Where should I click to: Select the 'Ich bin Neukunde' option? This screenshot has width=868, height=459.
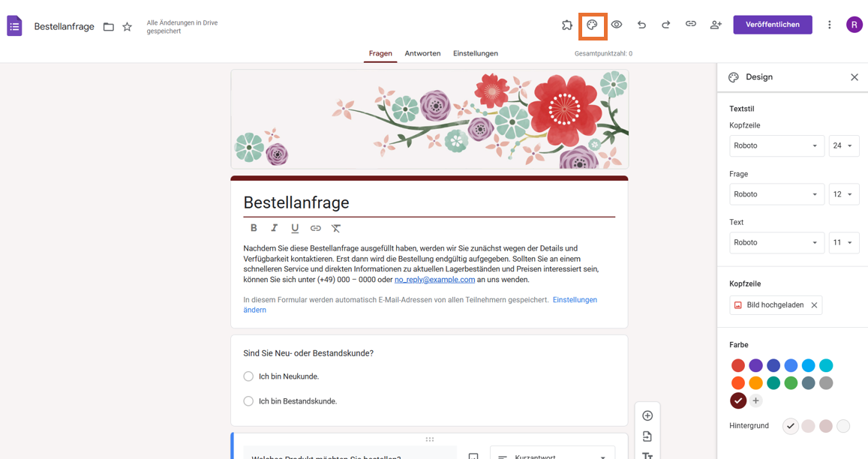point(248,376)
